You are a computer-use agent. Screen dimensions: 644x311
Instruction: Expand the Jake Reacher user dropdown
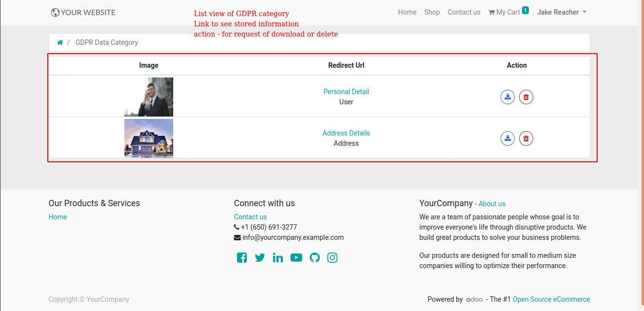point(562,12)
